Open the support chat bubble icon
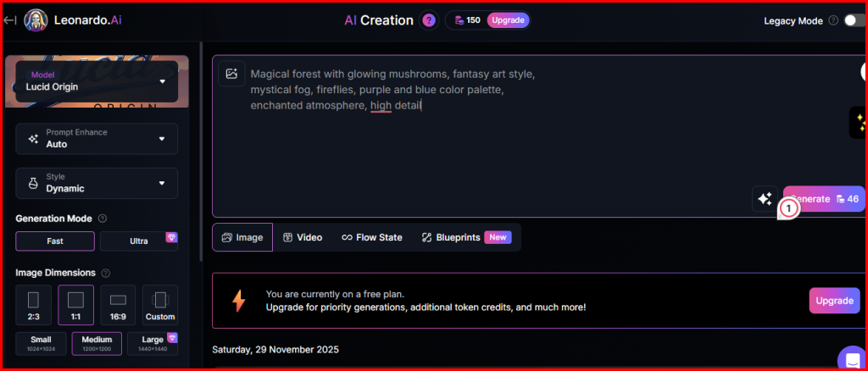Image resolution: width=868 pixels, height=371 pixels. [850, 358]
